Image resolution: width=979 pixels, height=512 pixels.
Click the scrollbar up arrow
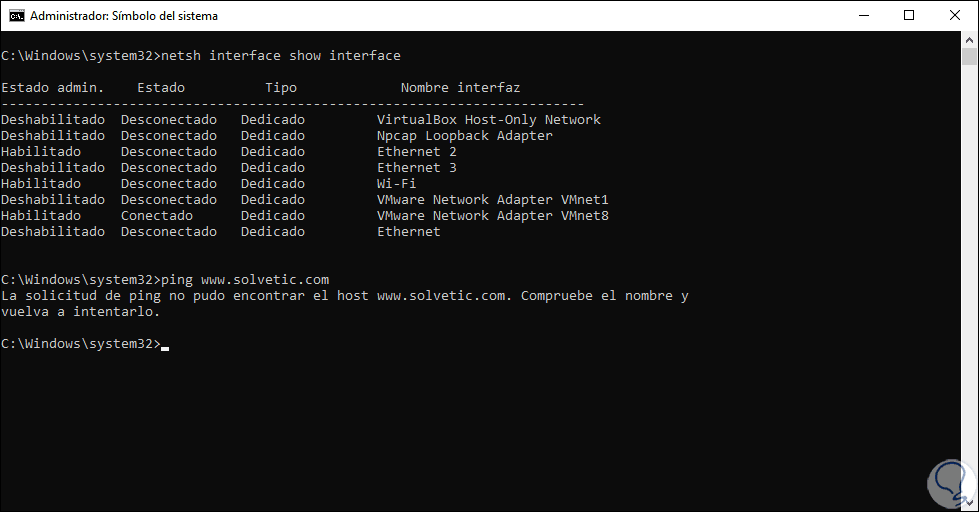click(x=970, y=41)
